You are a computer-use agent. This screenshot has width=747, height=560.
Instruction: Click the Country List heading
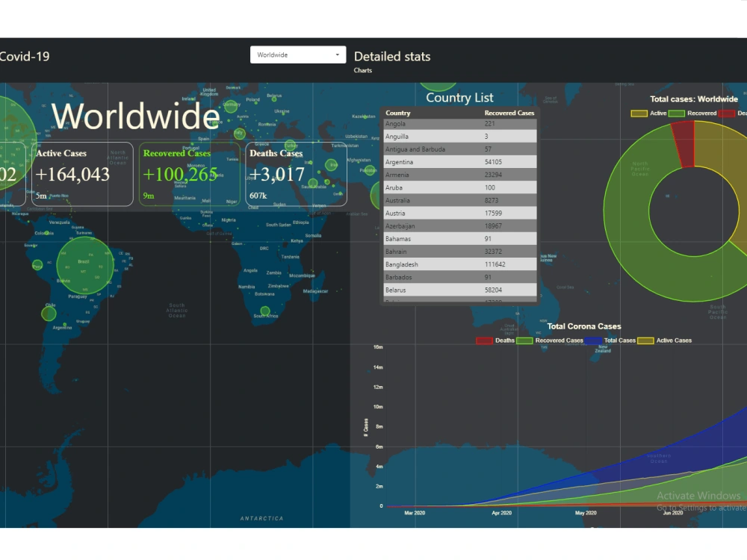point(459,98)
